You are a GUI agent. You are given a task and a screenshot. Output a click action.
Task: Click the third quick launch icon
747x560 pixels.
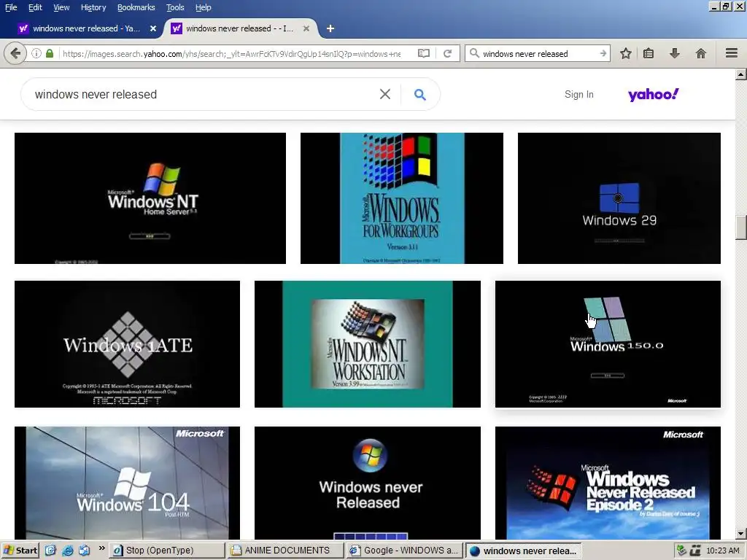(x=85, y=551)
